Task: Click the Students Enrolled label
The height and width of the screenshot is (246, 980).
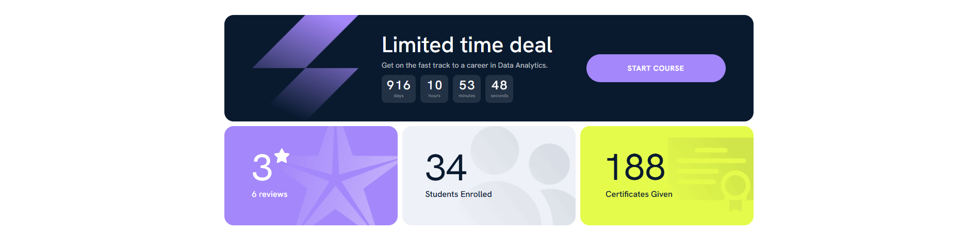Action: tap(459, 194)
